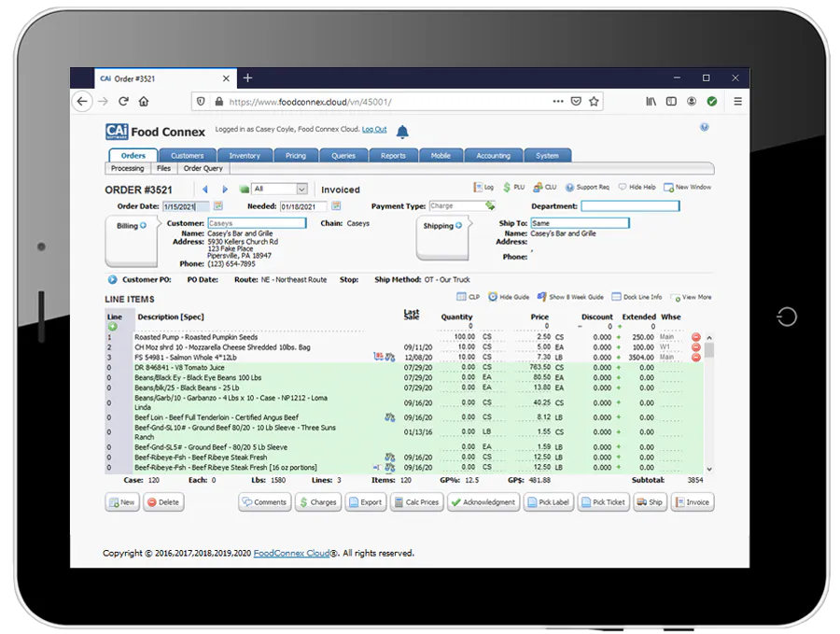Open the CLU customer lookup
This screenshot has width=840, height=634.
coord(545,187)
